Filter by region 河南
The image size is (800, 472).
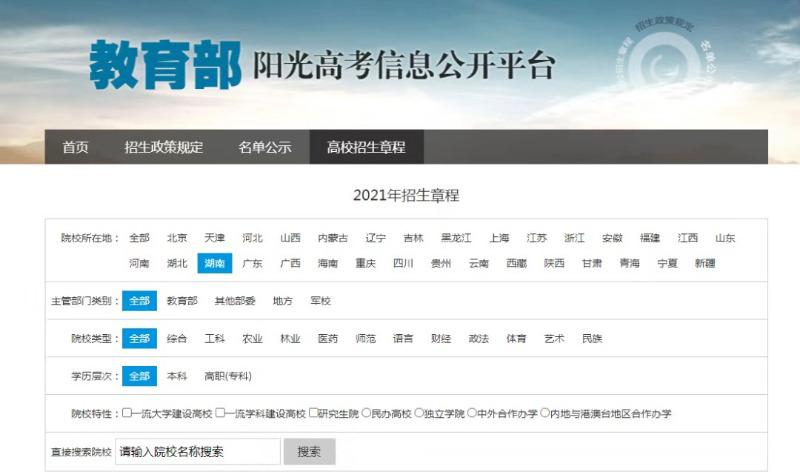pyautogui.click(x=139, y=263)
